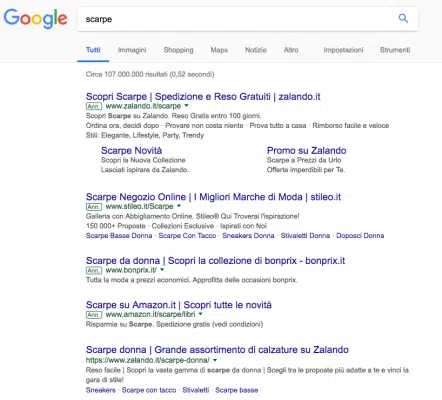Image resolution: width=442 pixels, height=400 pixels.
Task: Focus the search box containing scarpe
Action: pos(248,19)
